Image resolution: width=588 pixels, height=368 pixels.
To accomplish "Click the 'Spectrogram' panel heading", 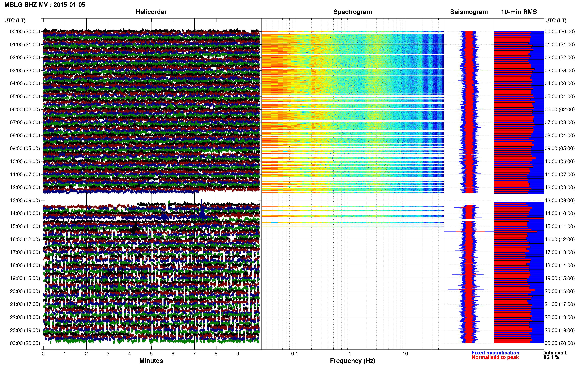I will coord(352,12).
